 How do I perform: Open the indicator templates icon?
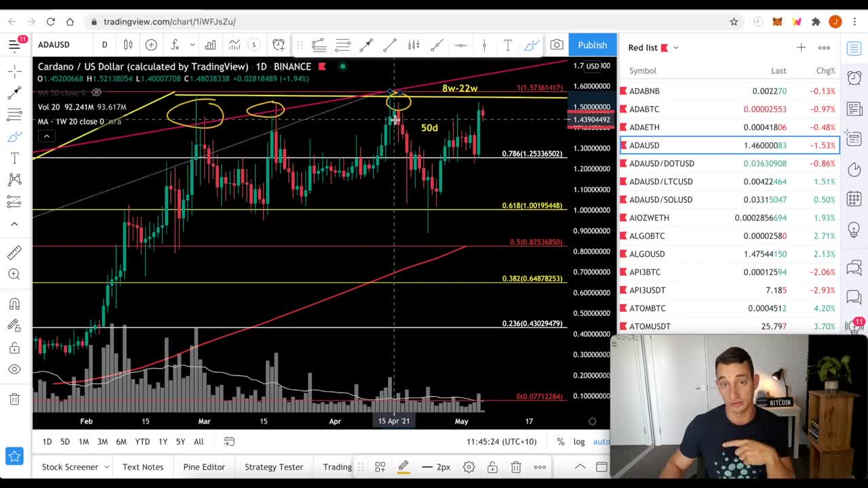(234, 45)
